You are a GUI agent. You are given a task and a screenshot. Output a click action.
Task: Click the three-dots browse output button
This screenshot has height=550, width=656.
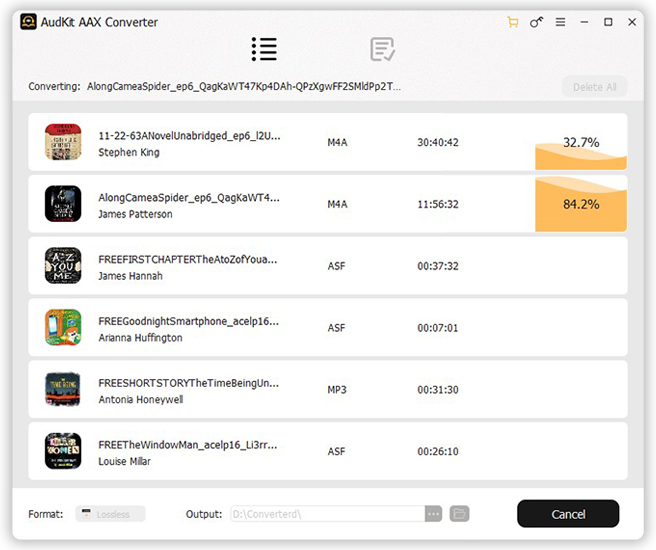pos(433,514)
